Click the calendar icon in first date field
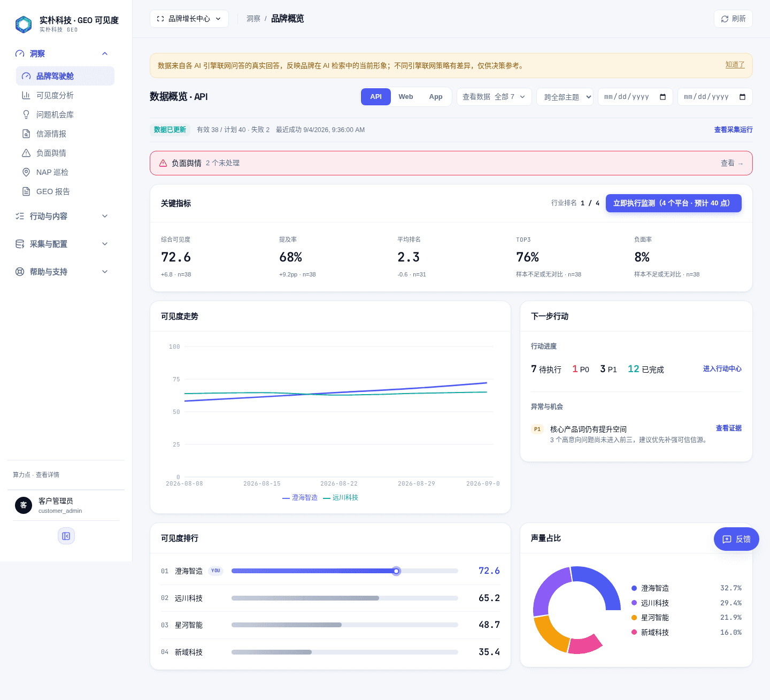This screenshot has width=770, height=700. pos(663,97)
